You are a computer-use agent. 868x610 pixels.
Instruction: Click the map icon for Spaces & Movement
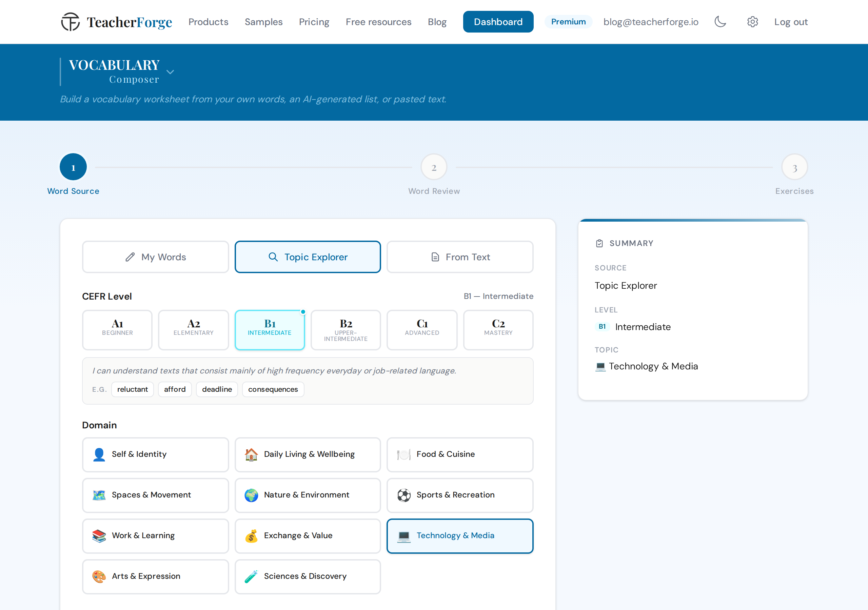[99, 495]
